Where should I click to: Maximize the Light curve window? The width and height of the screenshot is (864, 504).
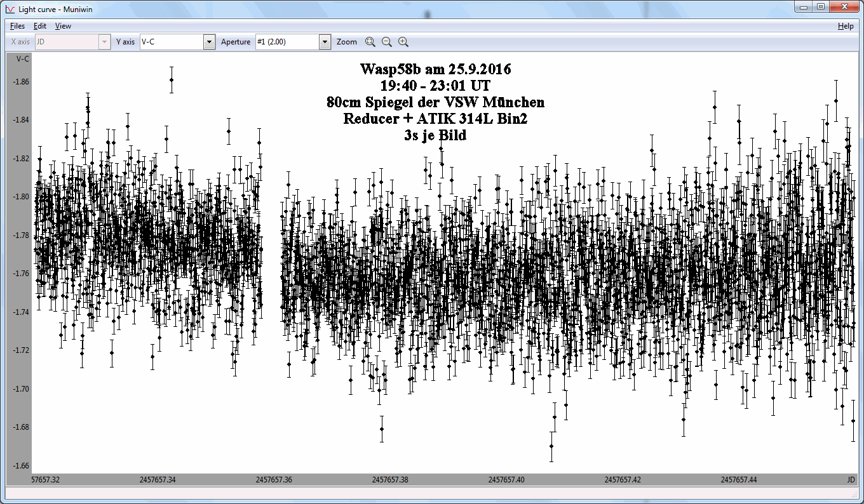tap(821, 6)
